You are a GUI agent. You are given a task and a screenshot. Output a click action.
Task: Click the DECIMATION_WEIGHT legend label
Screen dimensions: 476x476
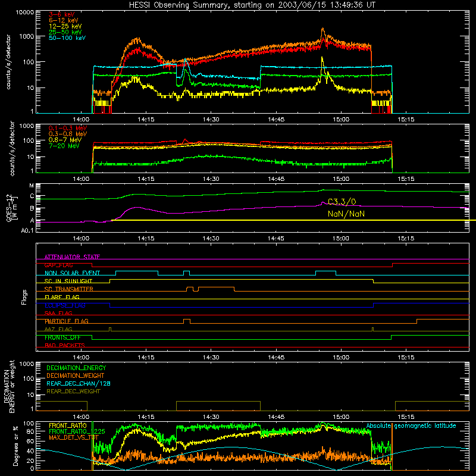tap(76, 376)
